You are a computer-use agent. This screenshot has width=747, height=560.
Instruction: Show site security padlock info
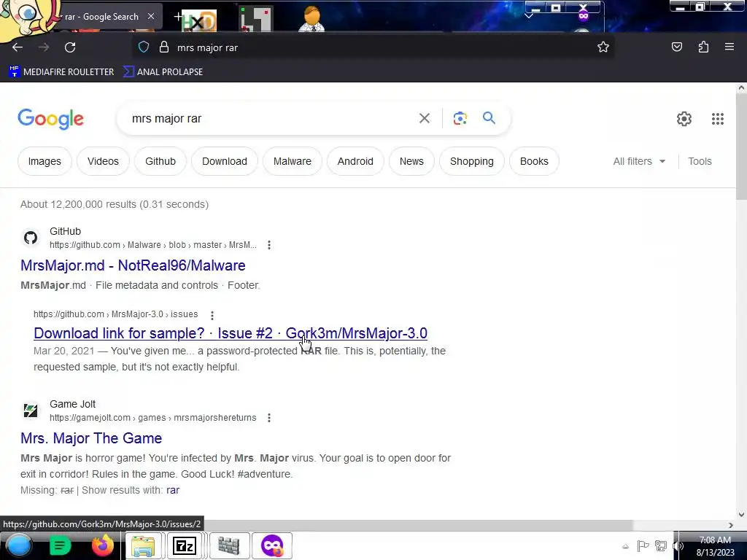[164, 47]
